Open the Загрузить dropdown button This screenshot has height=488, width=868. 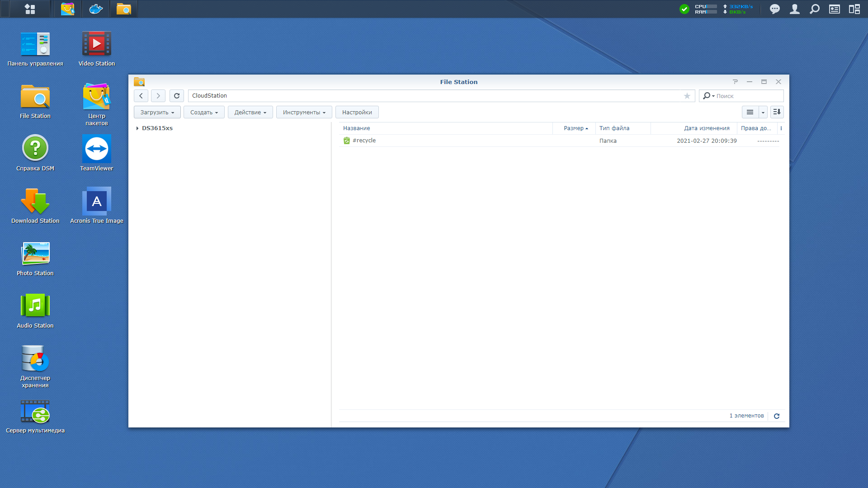[x=157, y=113]
